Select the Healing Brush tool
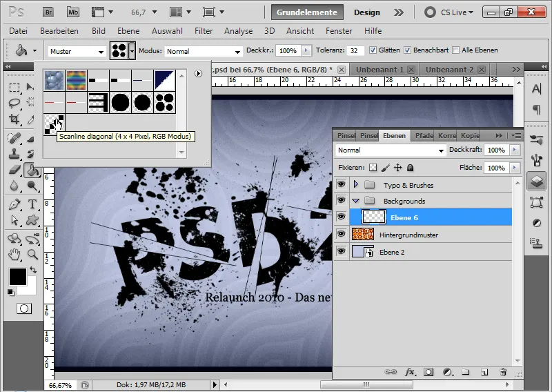The height and width of the screenshot is (392, 552). tap(14, 138)
